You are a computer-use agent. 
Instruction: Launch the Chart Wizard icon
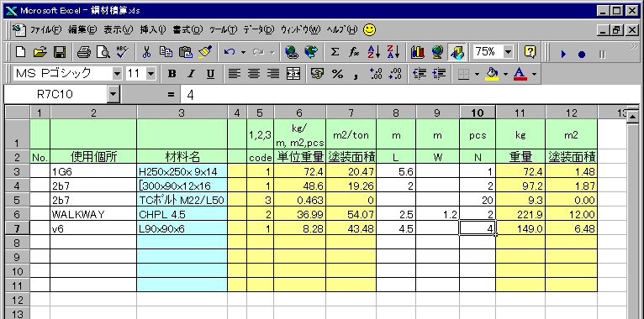(417, 52)
